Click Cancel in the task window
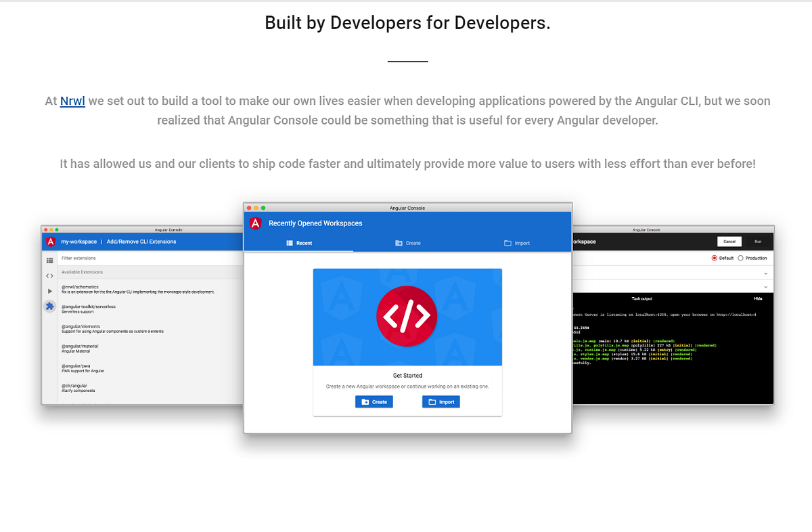 click(729, 242)
